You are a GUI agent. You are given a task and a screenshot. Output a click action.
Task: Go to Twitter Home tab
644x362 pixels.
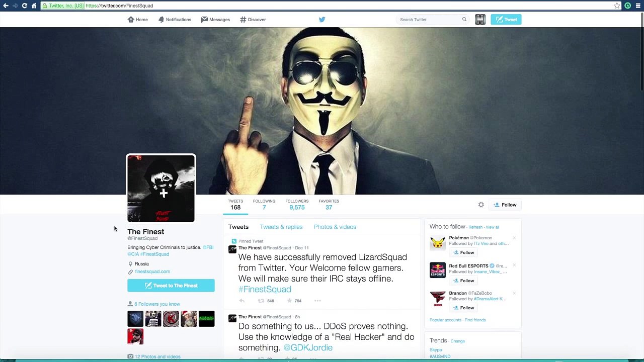(x=138, y=20)
